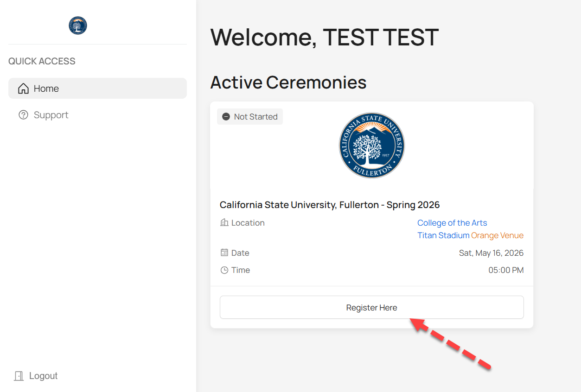Click the Home icon in the sidebar
This screenshot has width=581, height=392.
click(x=23, y=88)
